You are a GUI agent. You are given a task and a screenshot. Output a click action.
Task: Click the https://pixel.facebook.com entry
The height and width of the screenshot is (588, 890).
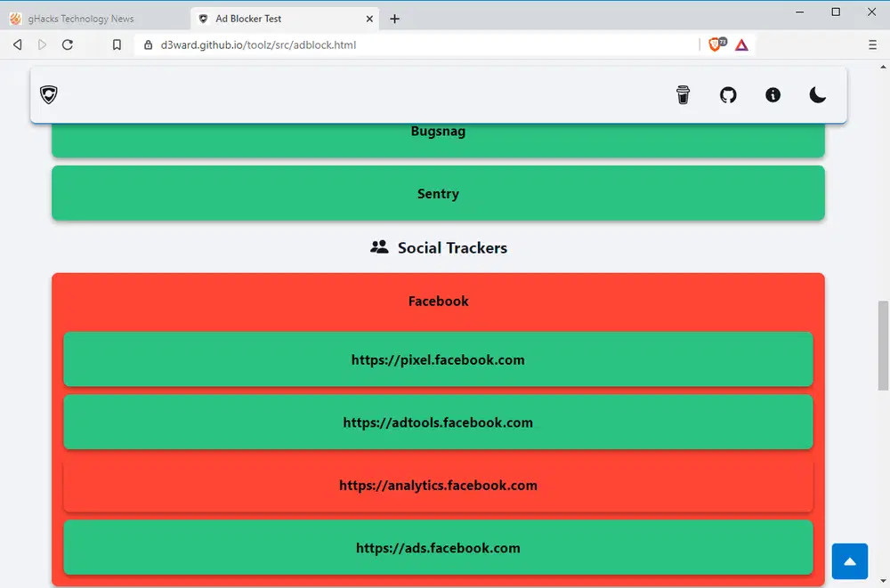pos(438,359)
